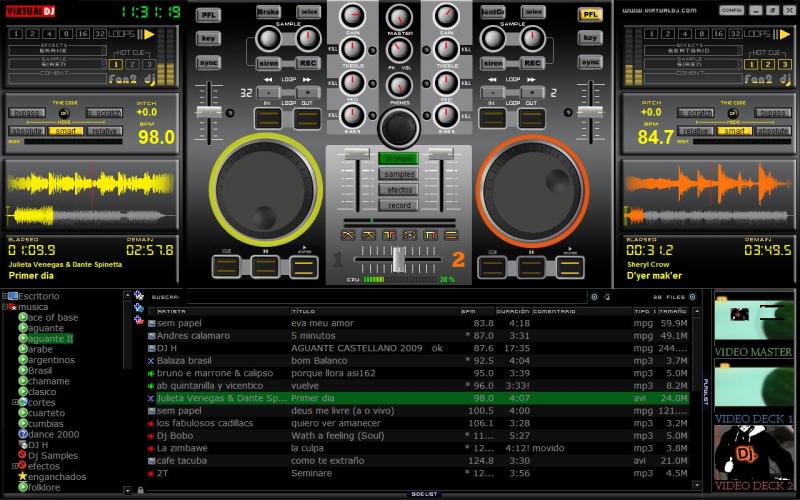800x500 pixels.
Task: Expand the cortes folder node
Action: 15,403
